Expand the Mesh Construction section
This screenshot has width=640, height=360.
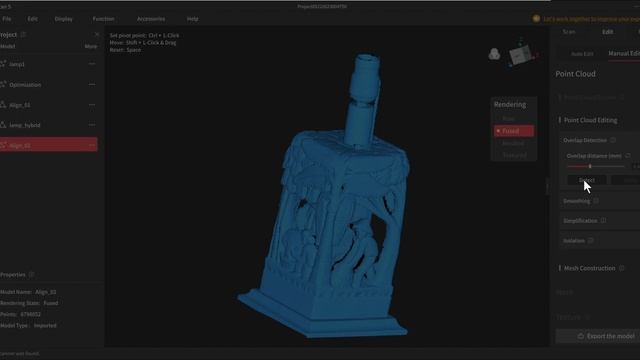click(x=589, y=268)
